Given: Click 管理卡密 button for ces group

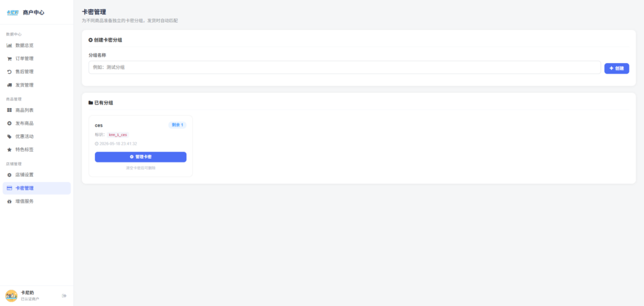Looking at the screenshot, I should coord(140,157).
